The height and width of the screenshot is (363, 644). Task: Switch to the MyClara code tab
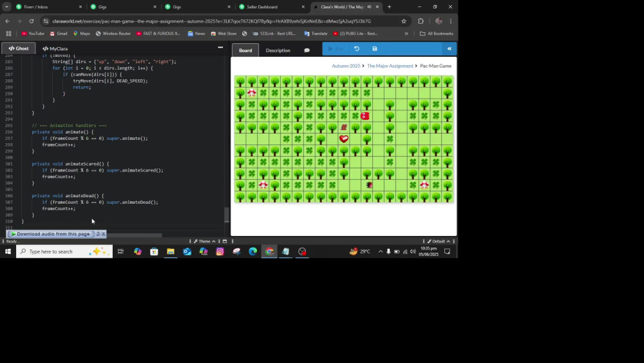(55, 48)
